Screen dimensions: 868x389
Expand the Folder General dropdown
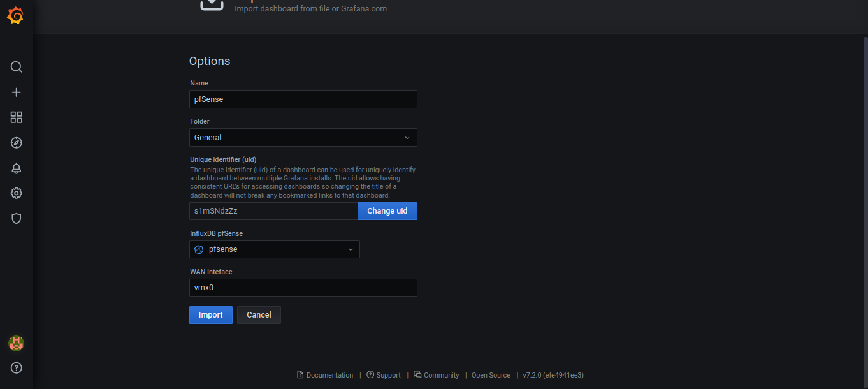point(303,138)
